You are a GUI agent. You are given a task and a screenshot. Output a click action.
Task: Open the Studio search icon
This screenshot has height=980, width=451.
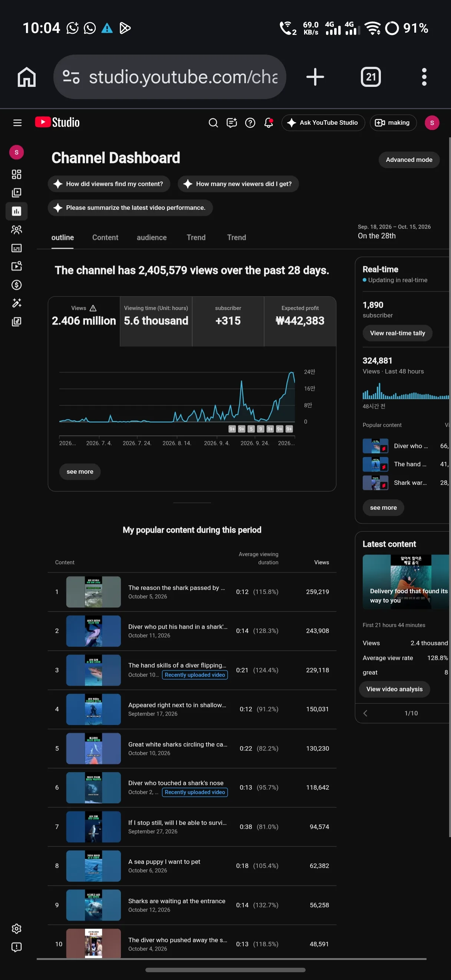click(213, 122)
